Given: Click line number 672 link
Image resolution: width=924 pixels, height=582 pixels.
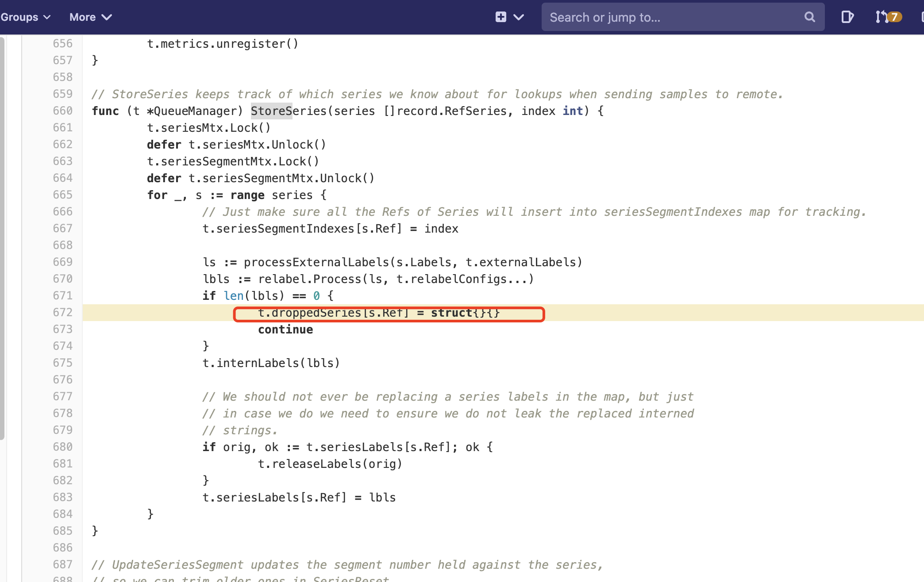Looking at the screenshot, I should 62,313.
